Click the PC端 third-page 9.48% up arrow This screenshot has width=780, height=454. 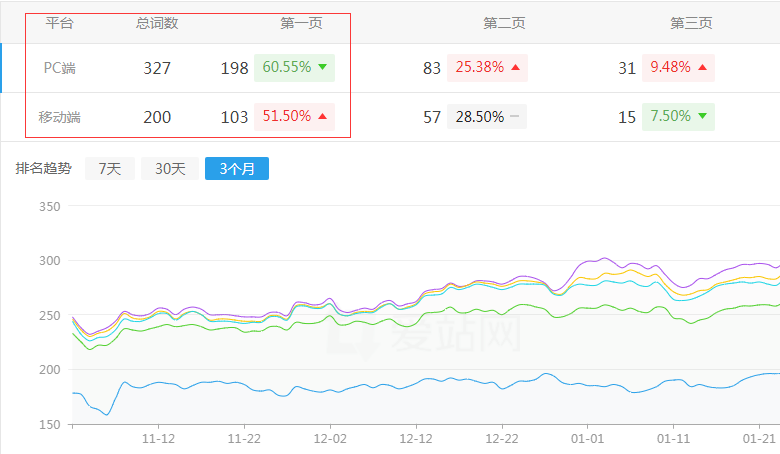[x=702, y=68]
